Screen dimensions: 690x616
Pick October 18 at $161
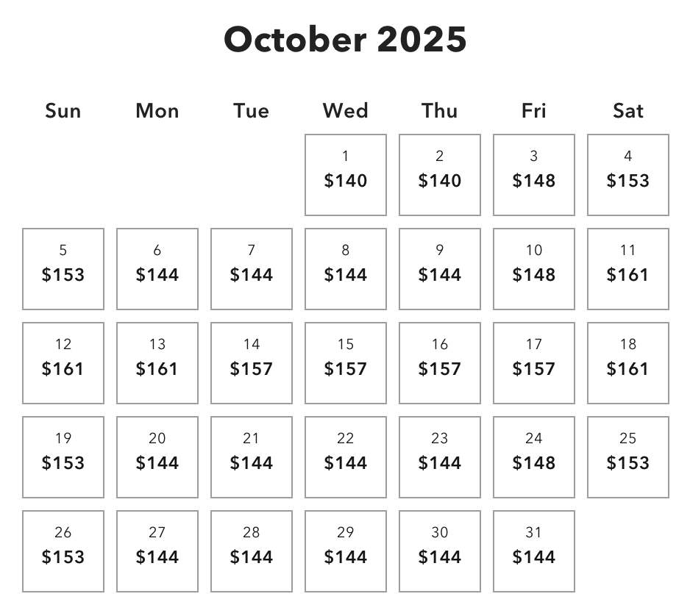(x=627, y=363)
